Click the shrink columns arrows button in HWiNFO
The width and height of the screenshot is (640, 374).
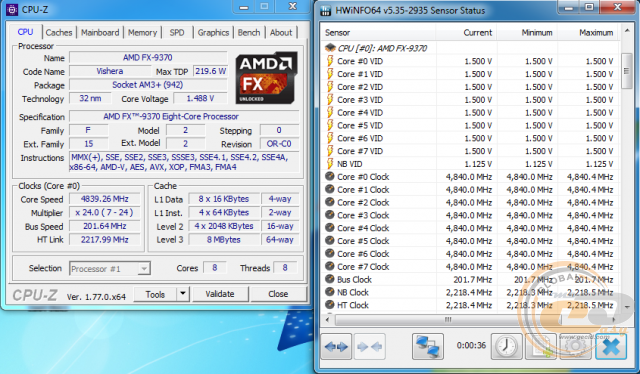(369, 347)
